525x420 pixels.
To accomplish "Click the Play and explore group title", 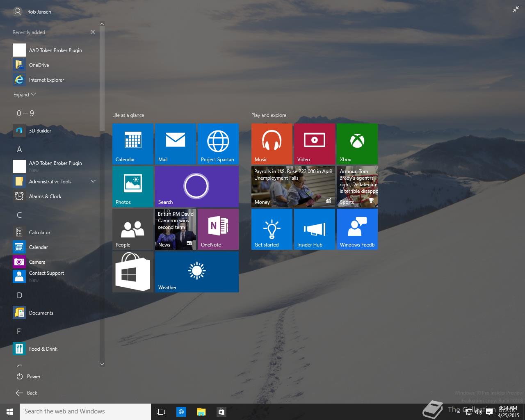I will click(x=269, y=115).
